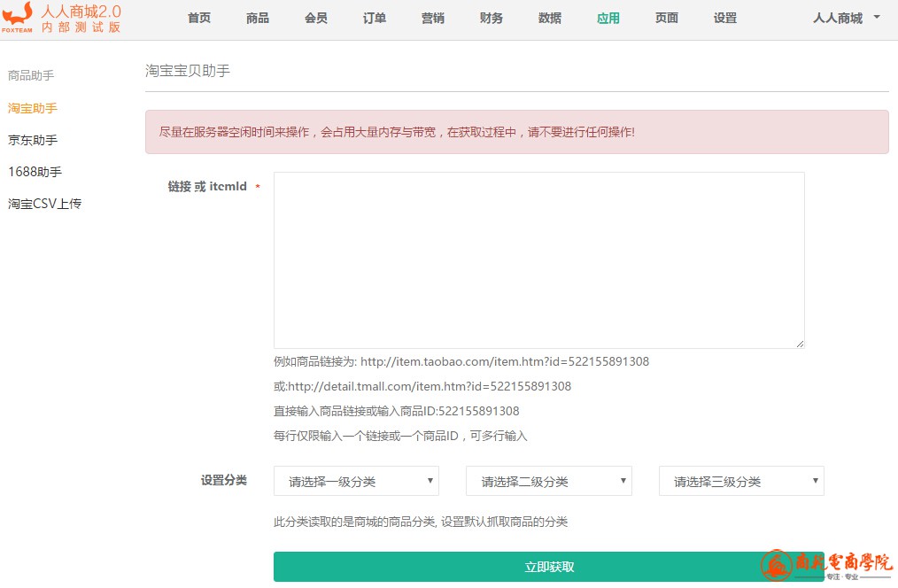Click the item.taobao.com example link text

pos(505,361)
